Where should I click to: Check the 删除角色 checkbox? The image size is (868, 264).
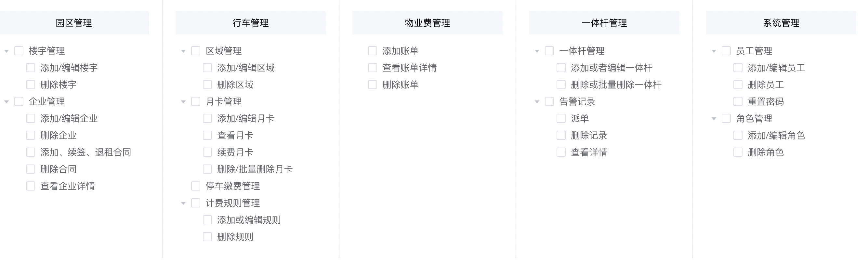738,152
